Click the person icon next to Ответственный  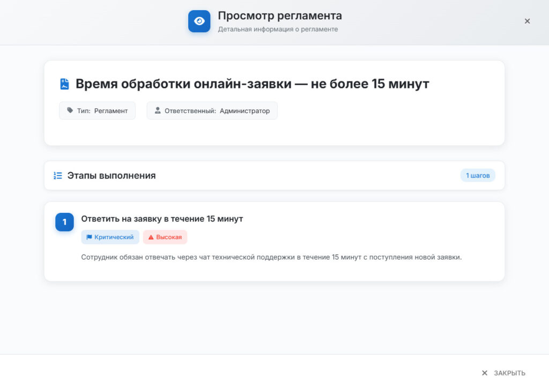pos(158,110)
